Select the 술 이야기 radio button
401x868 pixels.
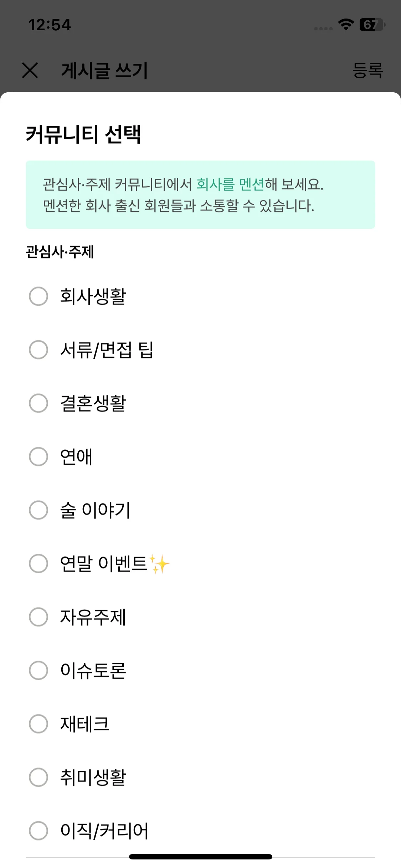pos(38,510)
